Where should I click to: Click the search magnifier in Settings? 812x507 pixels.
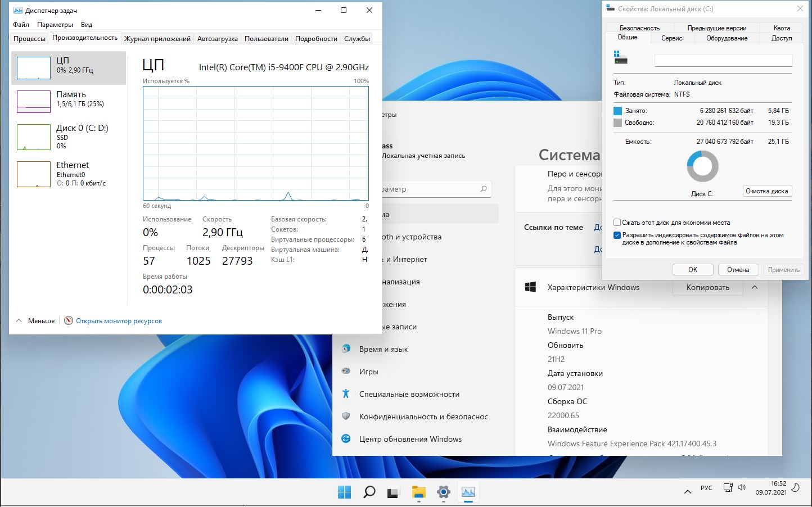coord(484,189)
